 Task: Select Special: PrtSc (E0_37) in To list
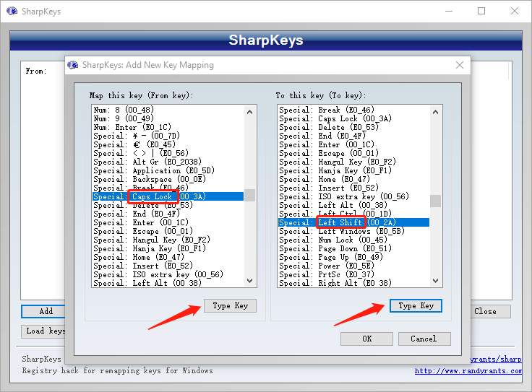354,274
